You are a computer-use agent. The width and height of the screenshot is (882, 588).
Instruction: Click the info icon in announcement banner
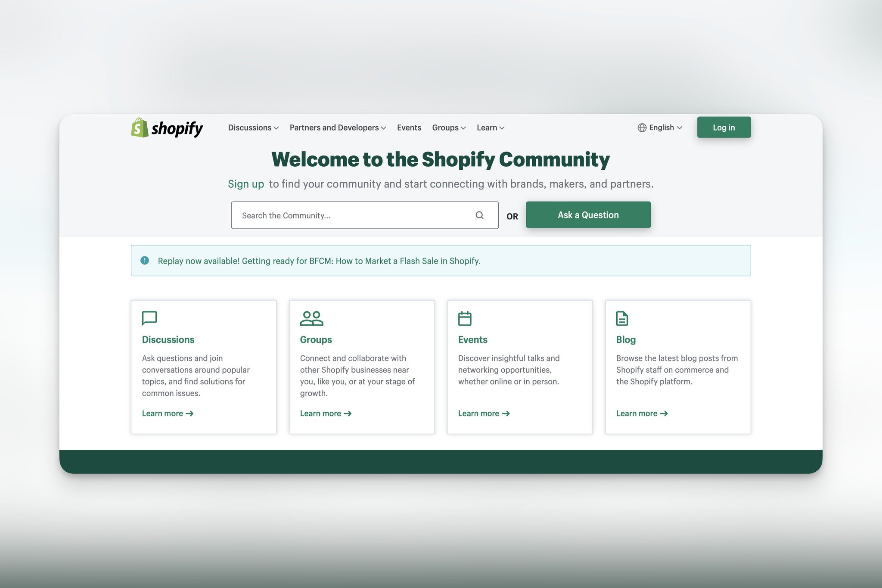tap(144, 260)
